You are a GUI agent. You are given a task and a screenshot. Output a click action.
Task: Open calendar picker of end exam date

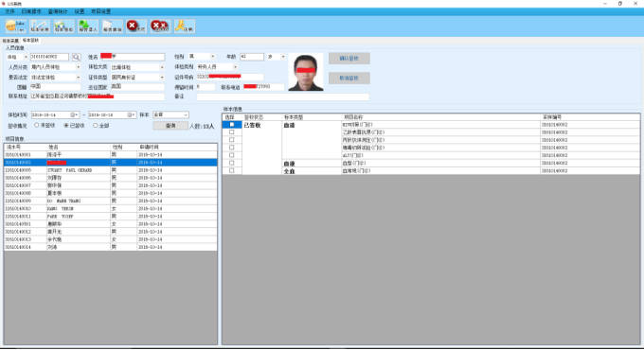point(131,114)
